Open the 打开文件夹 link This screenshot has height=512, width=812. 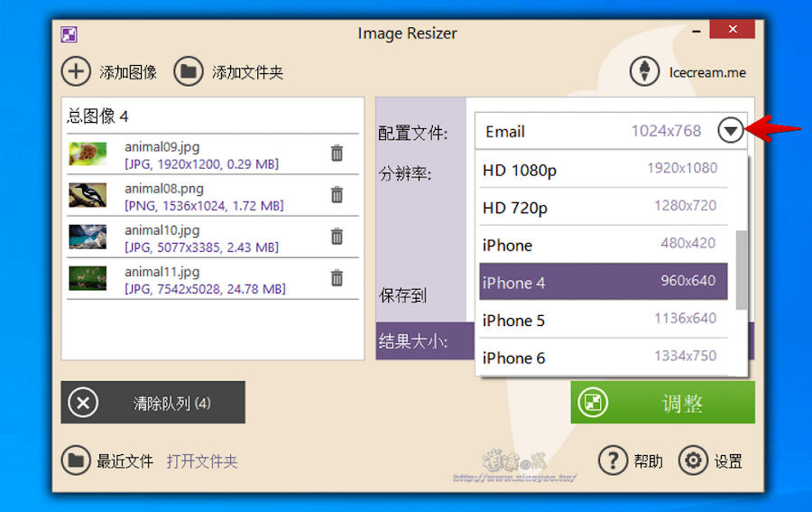coord(202,461)
